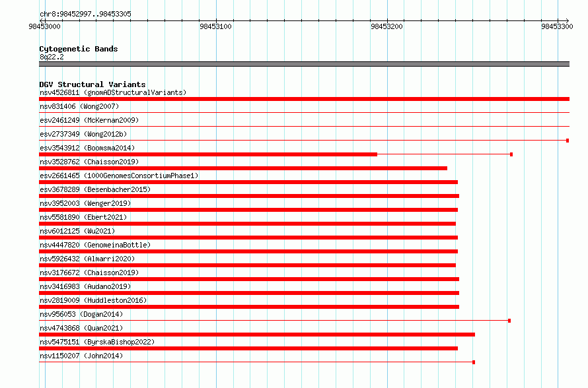Click the red bar under nsv5475151

coord(248,348)
